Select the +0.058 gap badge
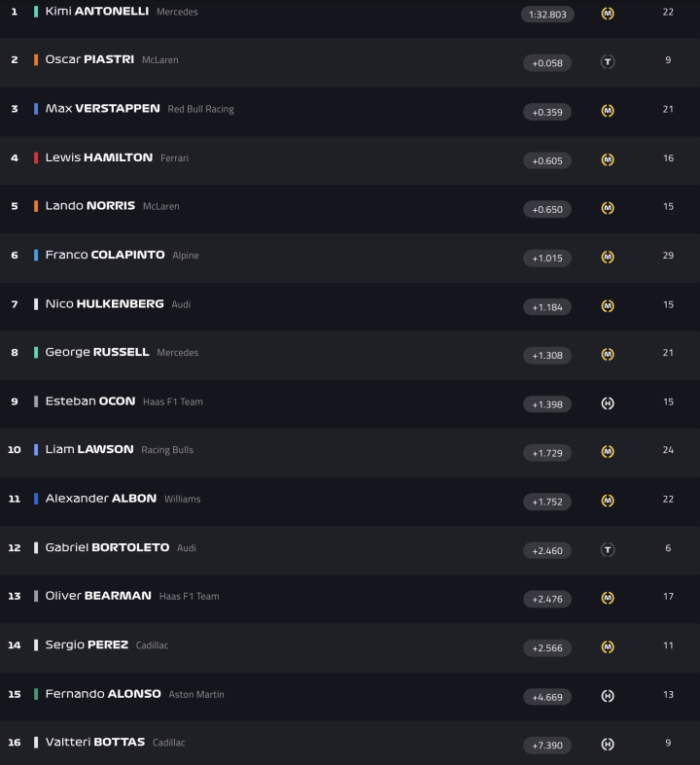700x765 pixels. pyautogui.click(x=547, y=63)
